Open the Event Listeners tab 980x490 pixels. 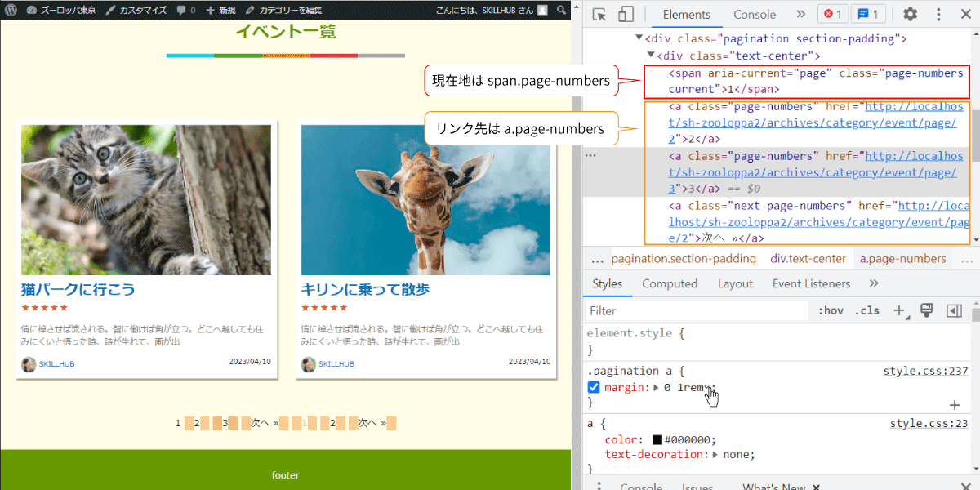(x=811, y=283)
